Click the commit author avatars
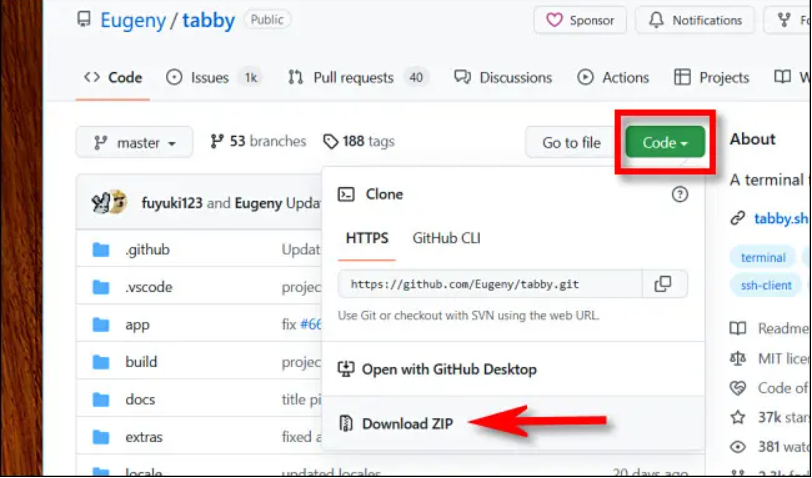The height and width of the screenshot is (478, 812). click(x=109, y=202)
